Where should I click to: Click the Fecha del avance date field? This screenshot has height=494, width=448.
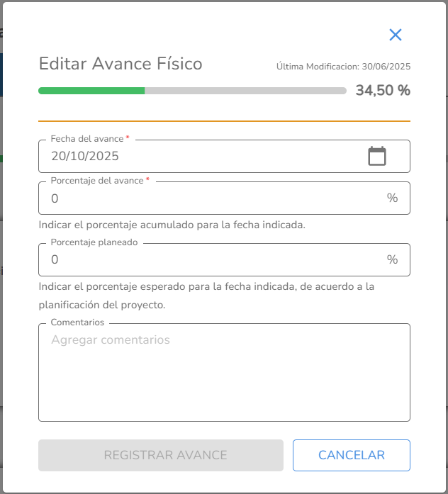pos(198,156)
